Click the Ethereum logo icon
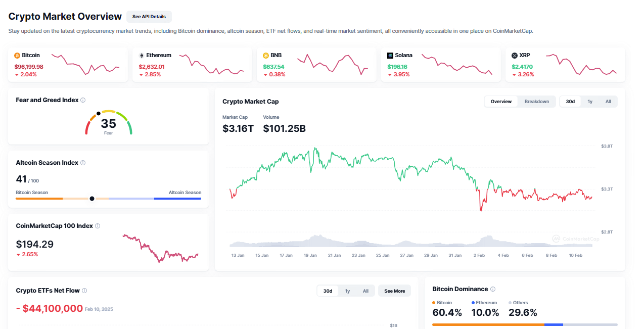This screenshot has height=329, width=644. [141, 55]
